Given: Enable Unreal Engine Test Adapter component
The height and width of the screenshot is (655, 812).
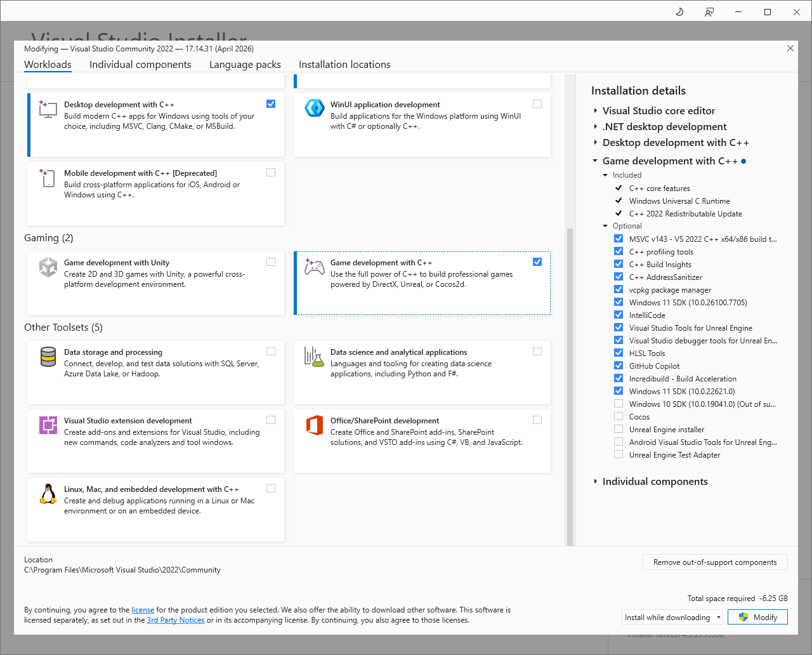Looking at the screenshot, I should click(x=619, y=454).
